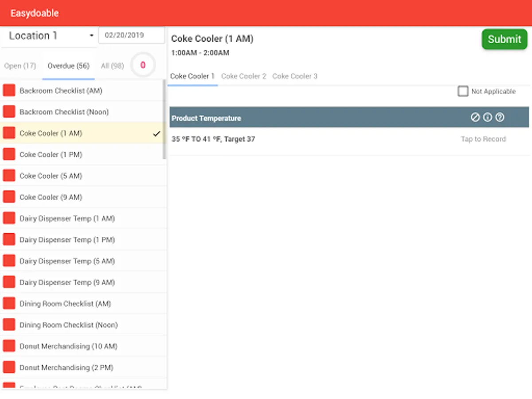Open Dining Room Checklist (Noon) task
Viewport: 532px width, 399px height.
click(x=83, y=325)
